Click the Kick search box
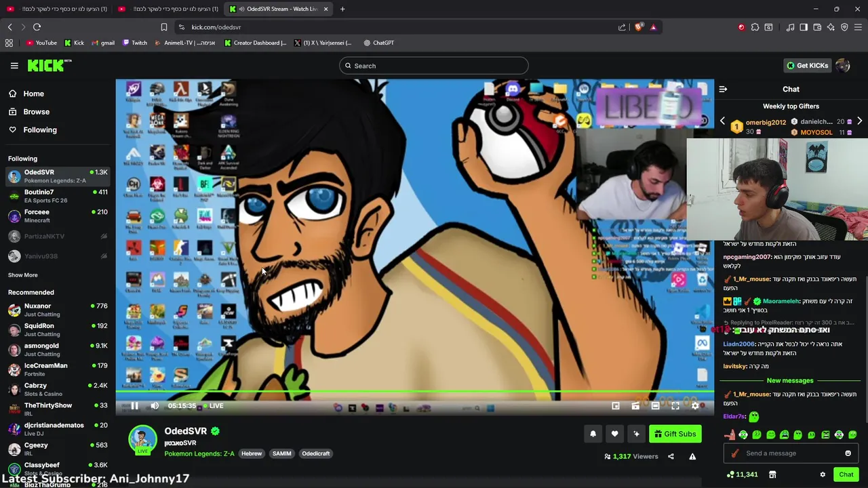868x488 pixels. coord(434,66)
